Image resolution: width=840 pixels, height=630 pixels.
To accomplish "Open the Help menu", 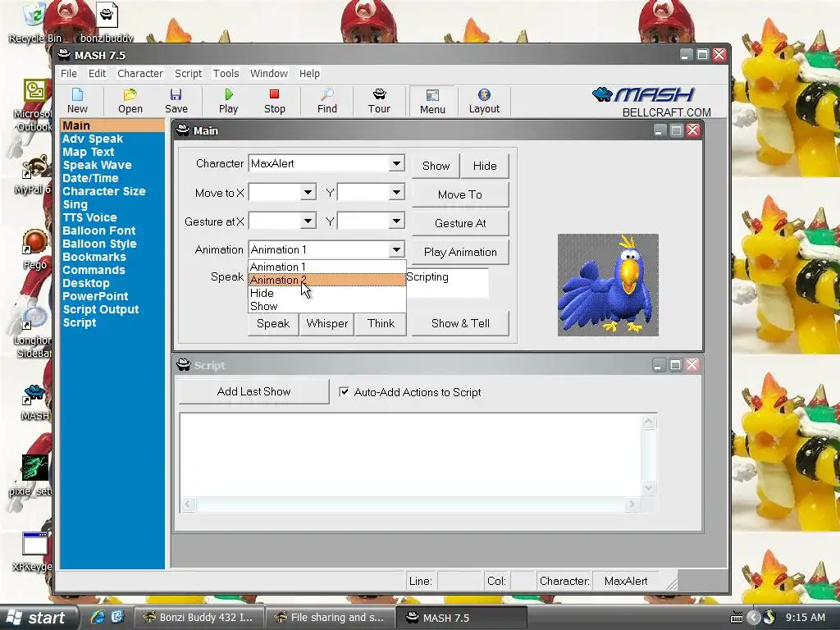I will [x=309, y=73].
